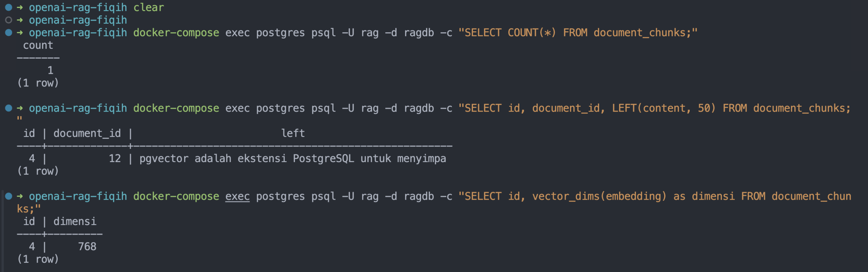Click the dimensi column header
This screenshot has width=868, height=272.
click(75, 221)
